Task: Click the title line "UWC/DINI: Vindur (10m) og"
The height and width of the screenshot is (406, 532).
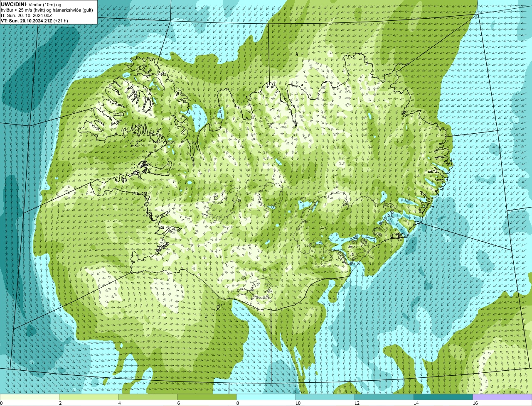Action: tap(31, 4)
